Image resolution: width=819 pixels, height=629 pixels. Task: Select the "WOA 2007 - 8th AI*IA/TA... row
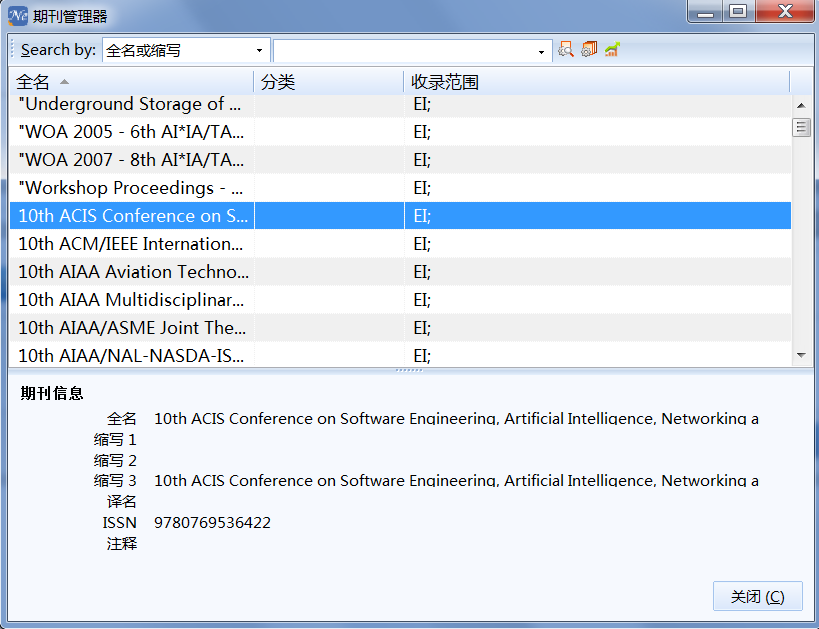[400, 160]
